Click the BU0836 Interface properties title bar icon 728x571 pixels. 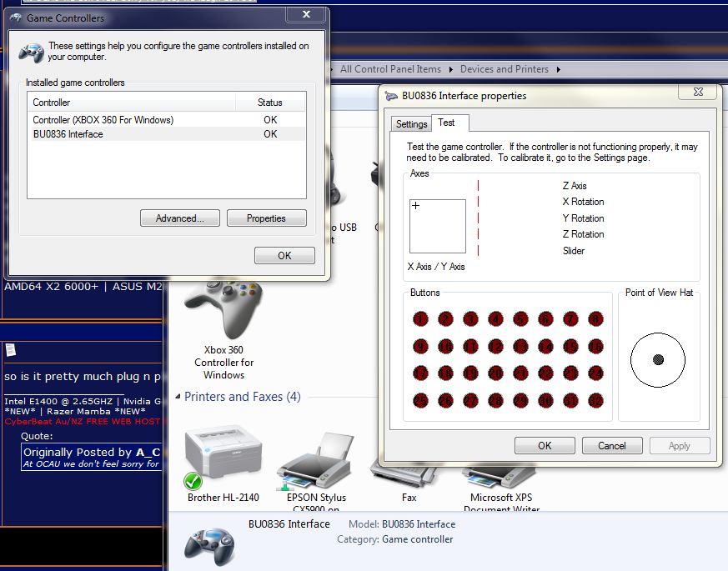391,96
